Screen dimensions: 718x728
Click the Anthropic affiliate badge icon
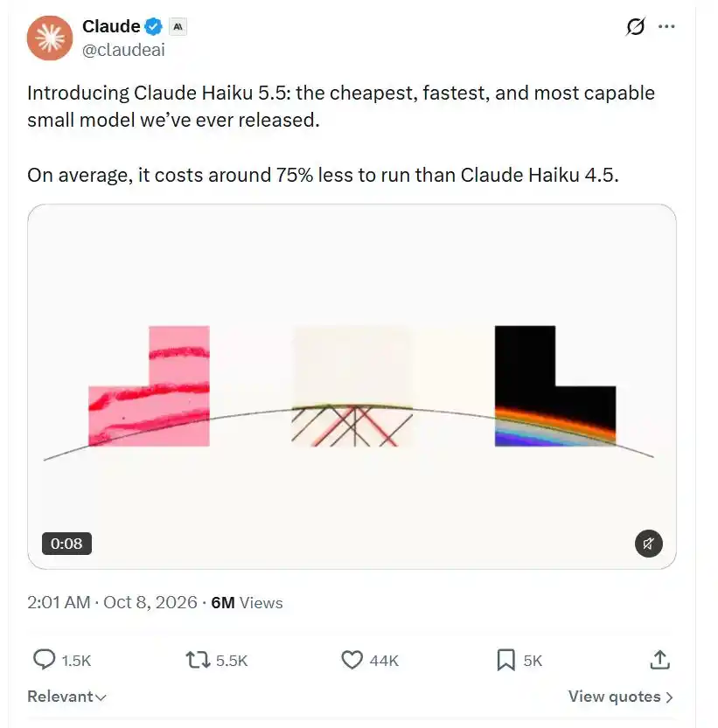point(178,27)
